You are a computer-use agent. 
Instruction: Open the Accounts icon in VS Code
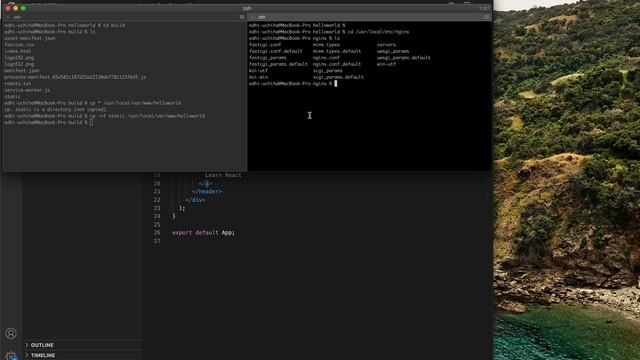pyautogui.click(x=11, y=333)
